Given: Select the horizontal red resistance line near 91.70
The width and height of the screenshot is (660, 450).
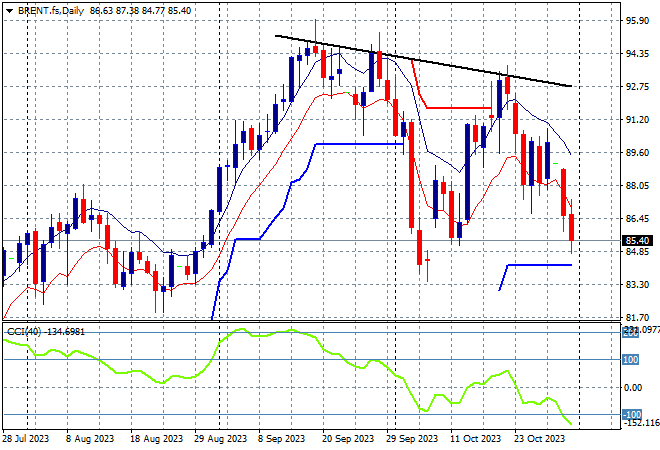Looking at the screenshot, I should pos(459,108).
